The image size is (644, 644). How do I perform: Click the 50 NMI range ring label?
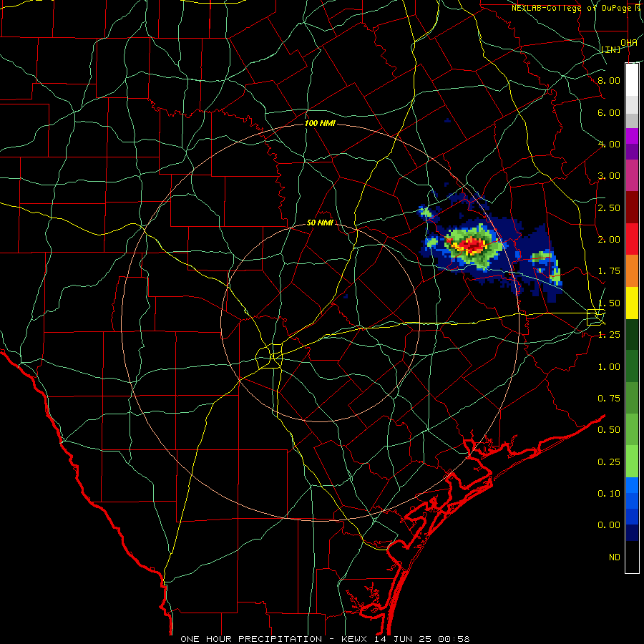coord(320,223)
